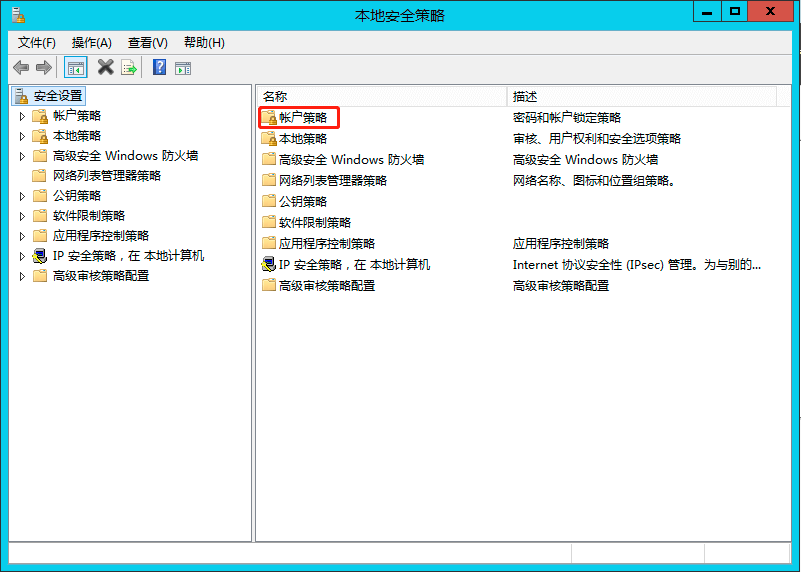801x572 pixels.
Task: Click the 帐户策略 folder icon in tree
Action: [x=40, y=116]
